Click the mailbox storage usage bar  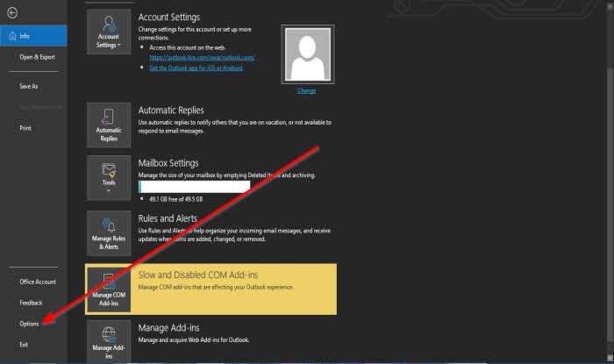(x=194, y=187)
